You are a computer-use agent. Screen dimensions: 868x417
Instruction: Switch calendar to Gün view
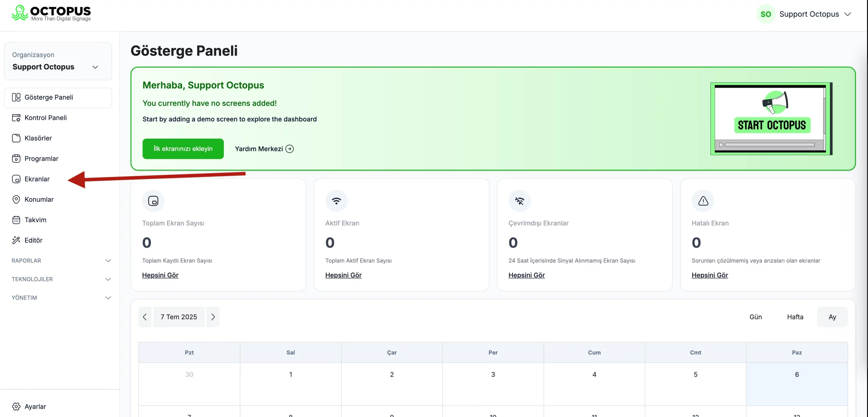(x=755, y=317)
